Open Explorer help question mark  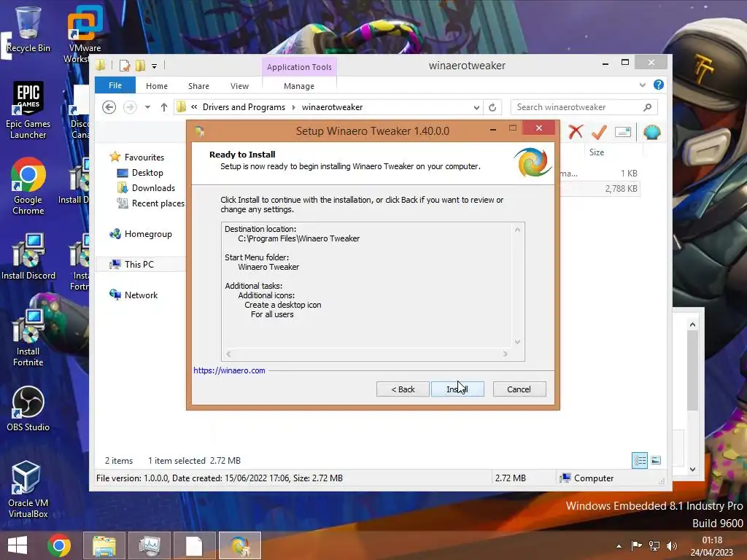click(x=659, y=85)
